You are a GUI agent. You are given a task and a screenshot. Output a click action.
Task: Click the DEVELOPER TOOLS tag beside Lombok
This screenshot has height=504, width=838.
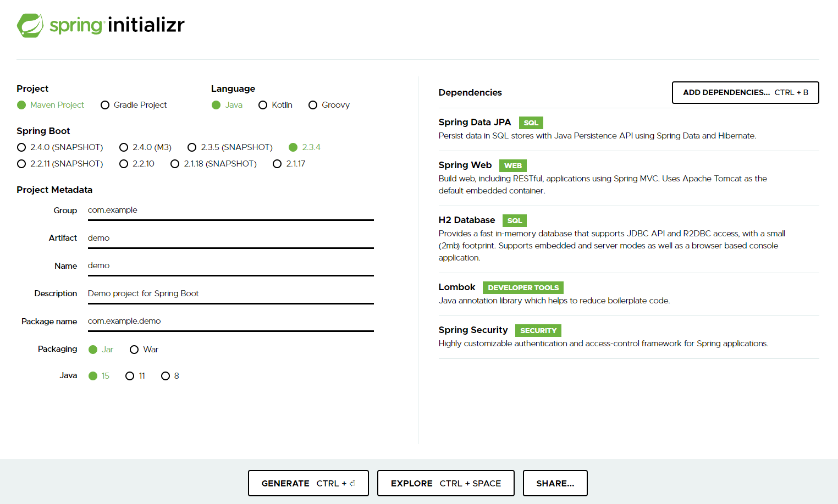point(523,287)
